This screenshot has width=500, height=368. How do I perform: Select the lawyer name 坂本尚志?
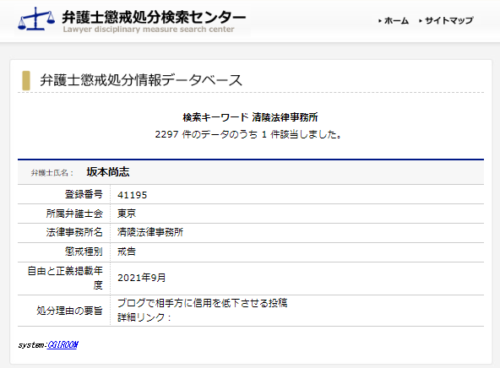(x=108, y=172)
